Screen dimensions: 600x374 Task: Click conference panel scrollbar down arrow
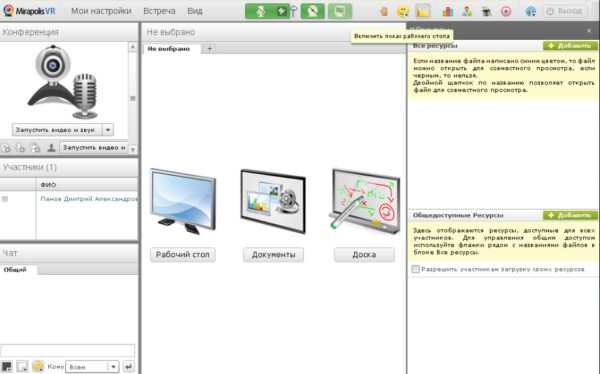click(x=133, y=150)
